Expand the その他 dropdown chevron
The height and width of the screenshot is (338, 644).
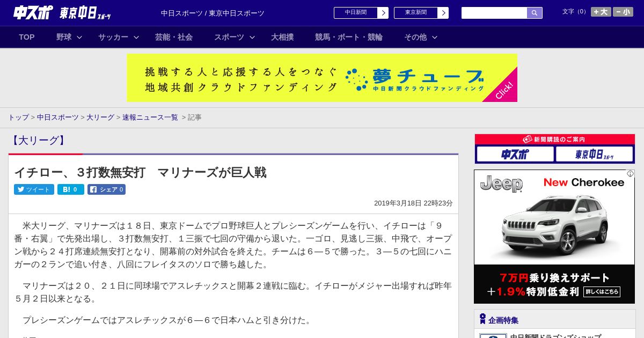[435, 37]
